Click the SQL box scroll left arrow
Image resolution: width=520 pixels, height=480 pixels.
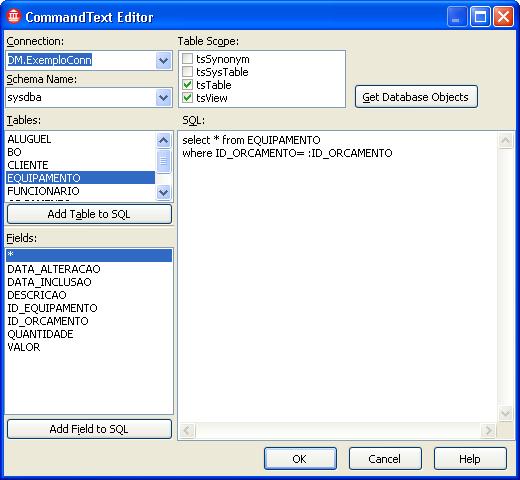click(x=187, y=430)
